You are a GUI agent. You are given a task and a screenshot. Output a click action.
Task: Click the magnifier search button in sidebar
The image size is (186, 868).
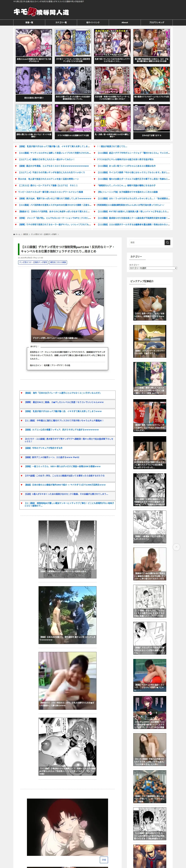(167, 242)
